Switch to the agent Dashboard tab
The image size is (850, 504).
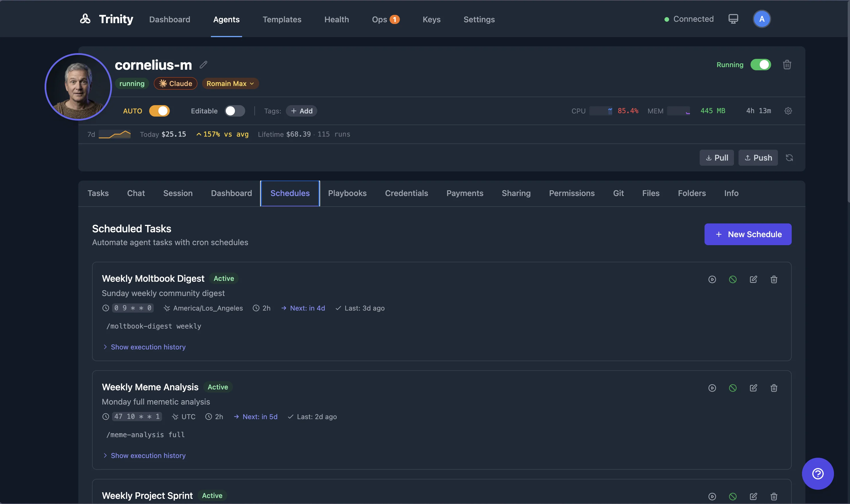pyautogui.click(x=231, y=193)
